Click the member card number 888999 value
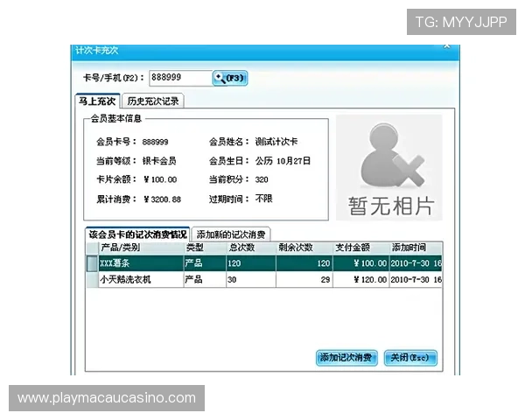Viewport: 525px width, 420px height. click(x=155, y=142)
